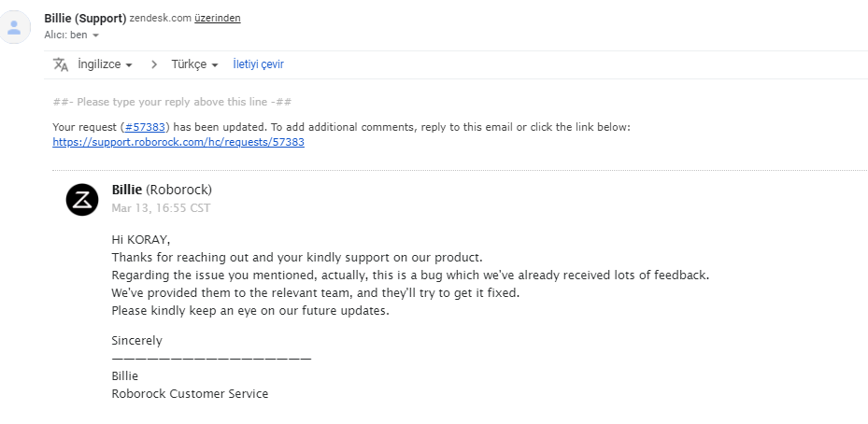Click the 'Billie (Roborock)' commenter name
The height and width of the screenshot is (424, 868).
point(162,190)
